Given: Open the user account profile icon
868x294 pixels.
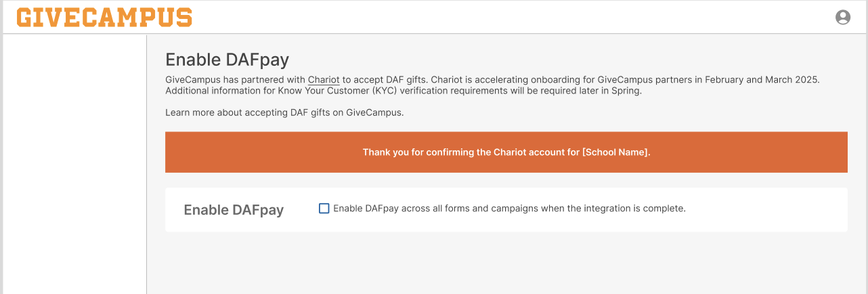Looking at the screenshot, I should (842, 17).
